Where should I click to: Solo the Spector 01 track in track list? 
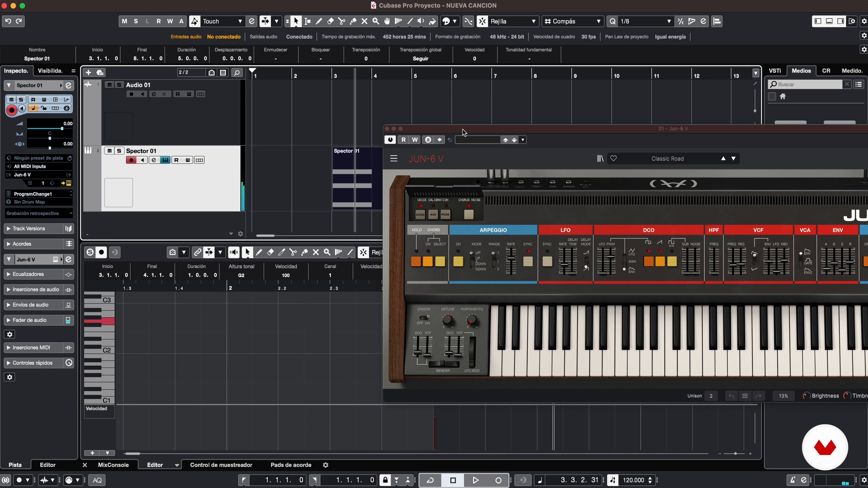[119, 151]
